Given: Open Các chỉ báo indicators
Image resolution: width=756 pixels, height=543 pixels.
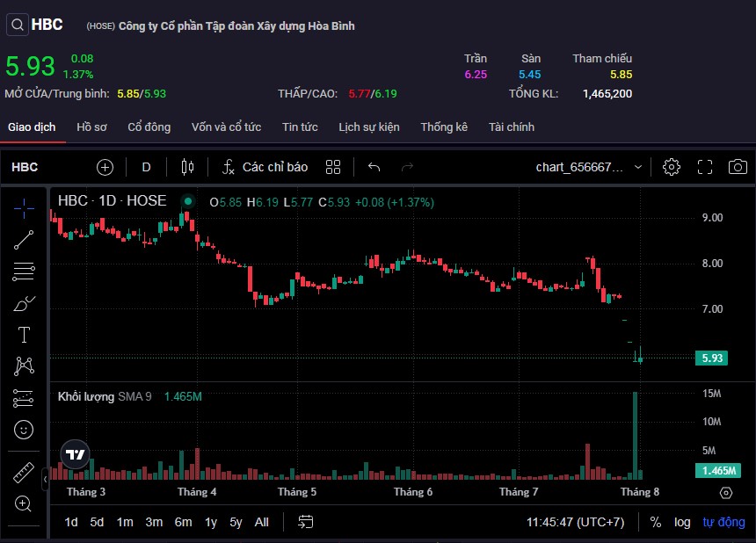Looking at the screenshot, I should (265, 167).
